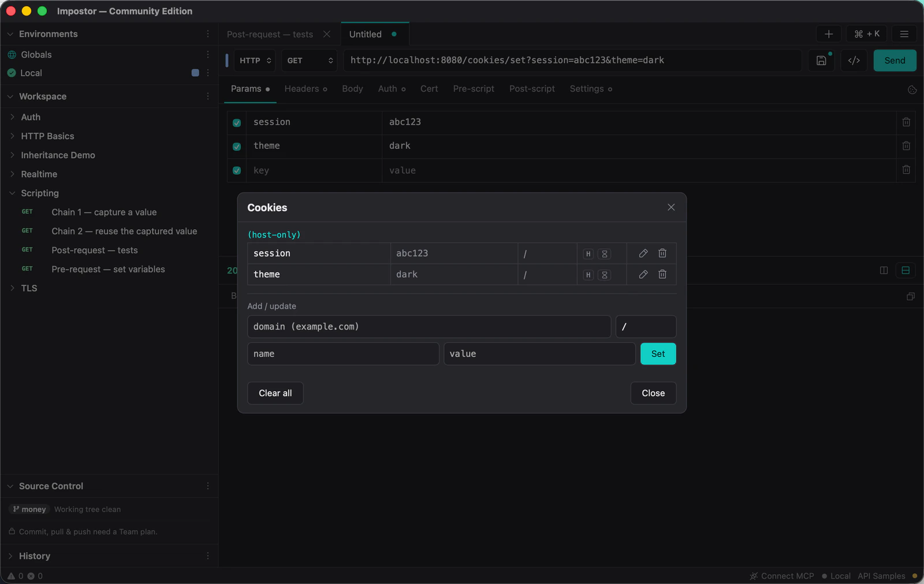Open the Environments section options menu
The height and width of the screenshot is (584, 924).
208,34
